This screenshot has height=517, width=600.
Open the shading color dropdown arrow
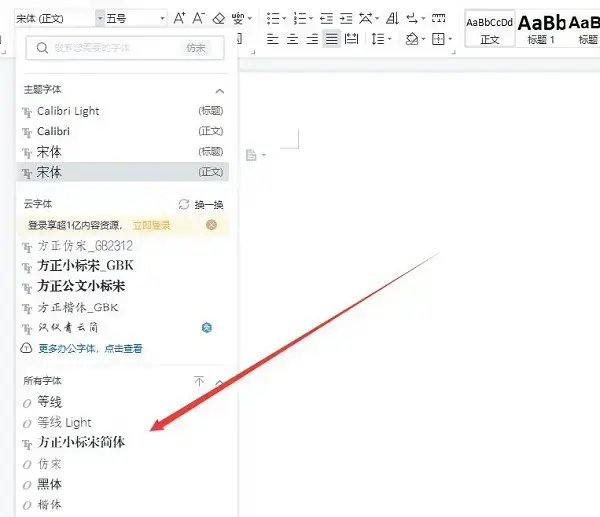click(423, 39)
